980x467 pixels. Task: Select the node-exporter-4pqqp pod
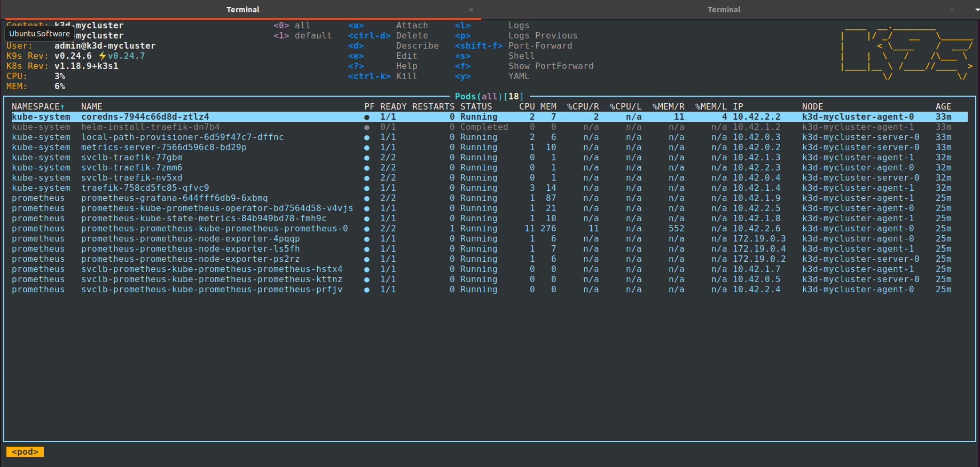(x=490, y=238)
